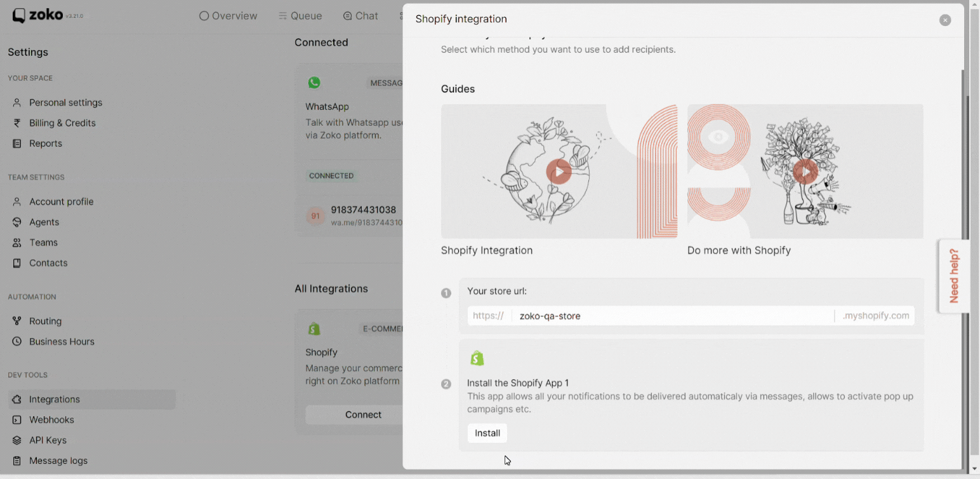980x479 pixels.
Task: Click the Contacts book icon
Action: (17, 262)
